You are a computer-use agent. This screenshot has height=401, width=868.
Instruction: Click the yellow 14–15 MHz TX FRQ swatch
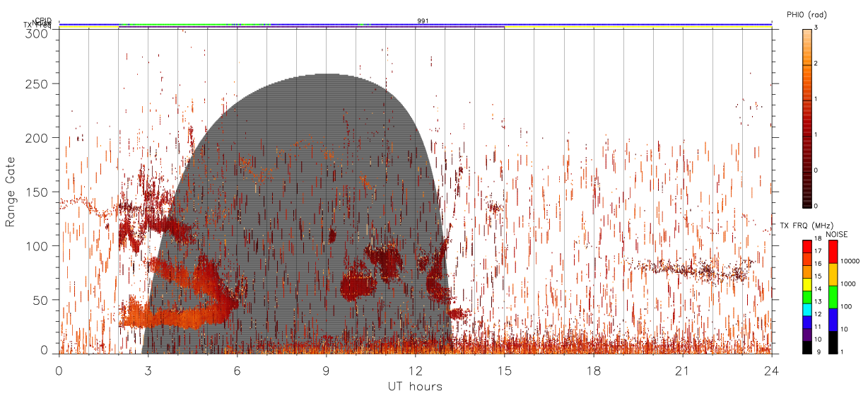[x=807, y=284]
